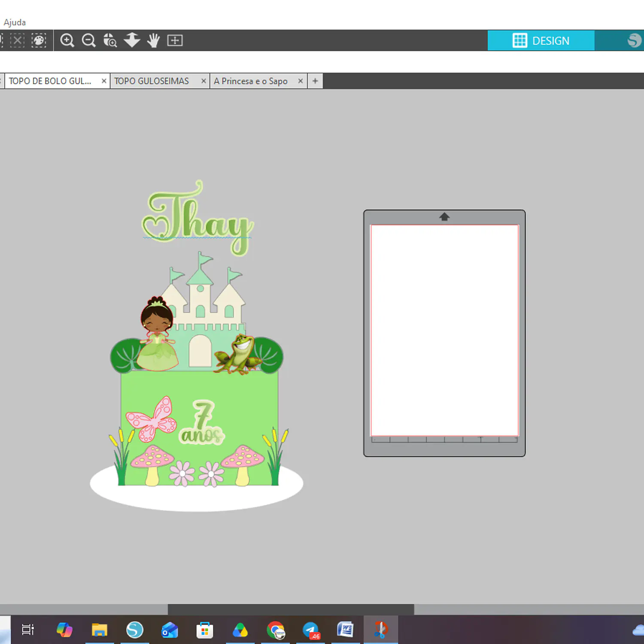Image resolution: width=644 pixels, height=644 pixels.
Task: Close the TOPO GULOSEIMAS tab
Action: click(x=204, y=81)
